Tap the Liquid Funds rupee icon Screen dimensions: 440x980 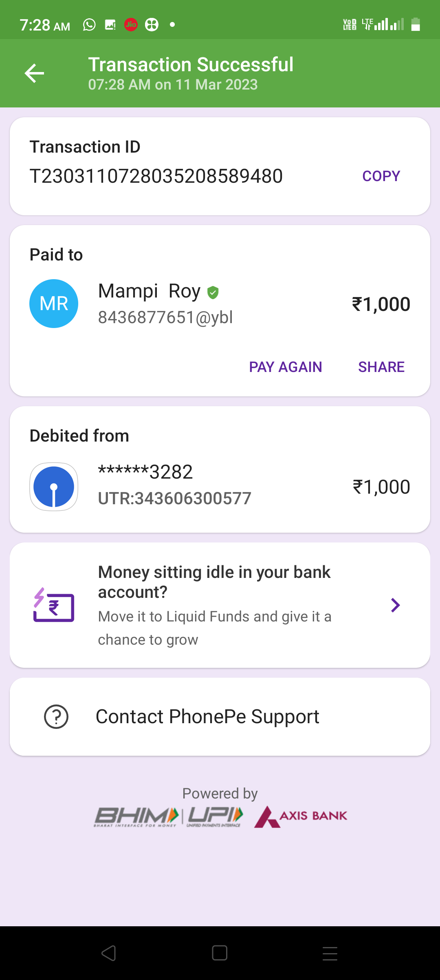pyautogui.click(x=54, y=605)
